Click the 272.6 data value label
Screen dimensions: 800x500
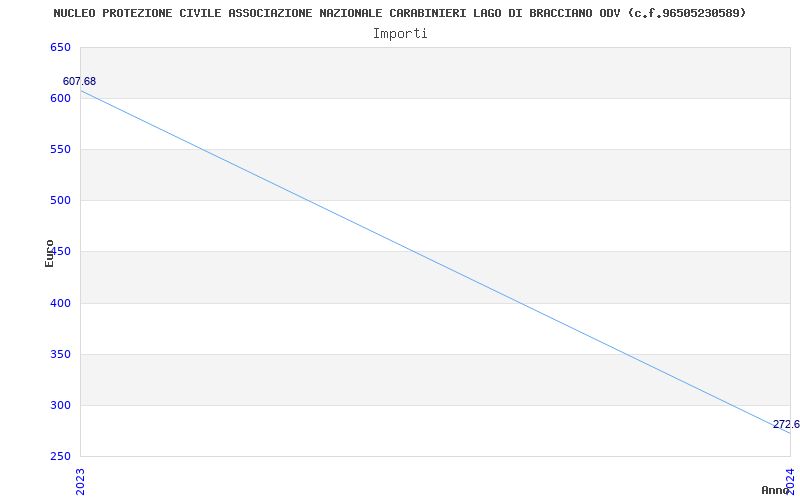[786, 424]
